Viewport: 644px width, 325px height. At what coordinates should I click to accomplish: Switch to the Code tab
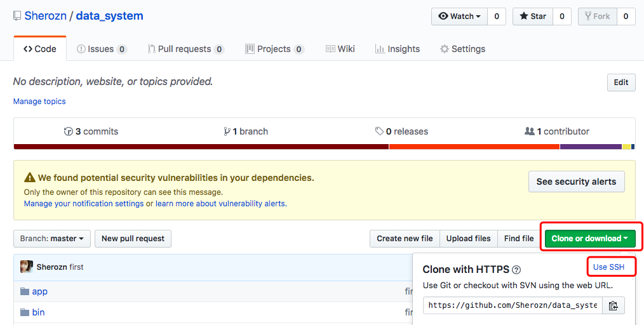pos(40,49)
